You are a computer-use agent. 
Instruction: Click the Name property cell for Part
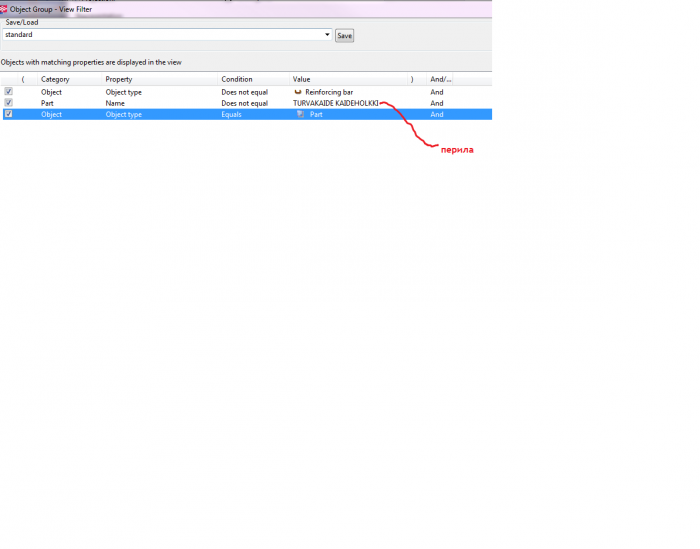click(159, 103)
